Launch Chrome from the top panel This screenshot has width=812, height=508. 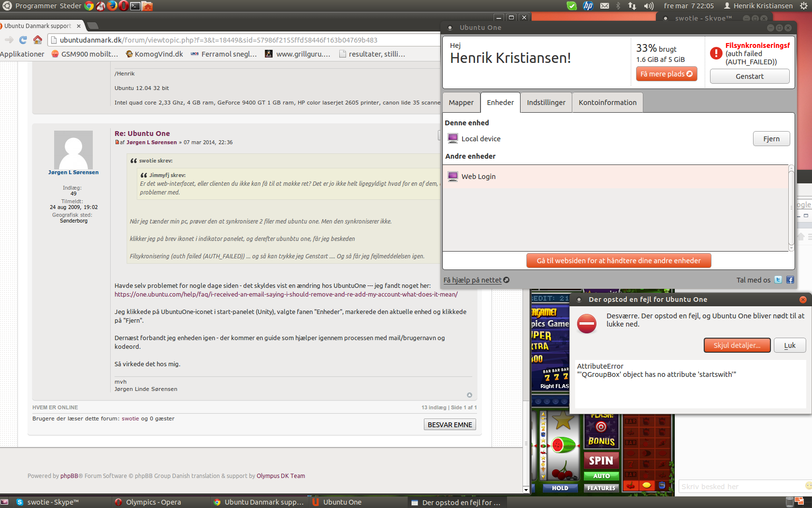coord(89,6)
